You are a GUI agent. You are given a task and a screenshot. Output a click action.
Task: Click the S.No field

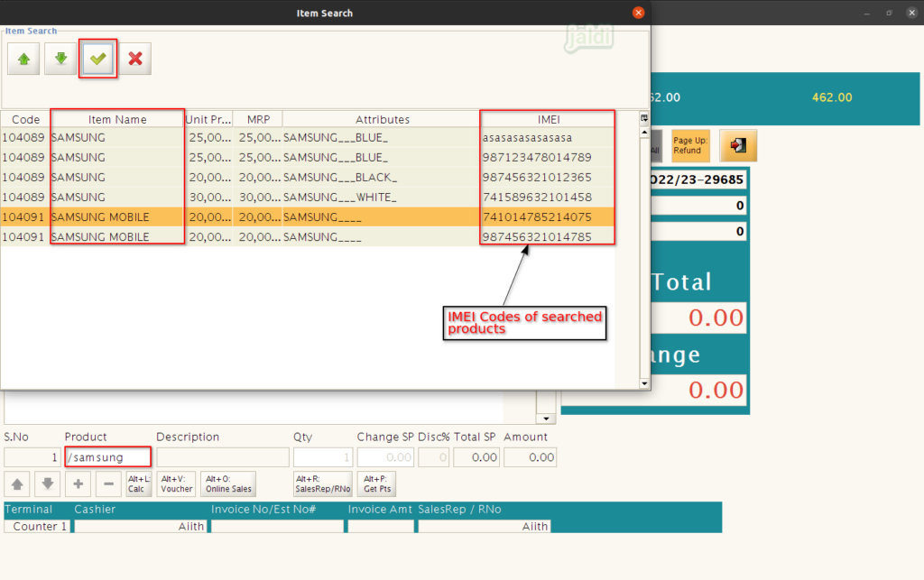click(32, 457)
